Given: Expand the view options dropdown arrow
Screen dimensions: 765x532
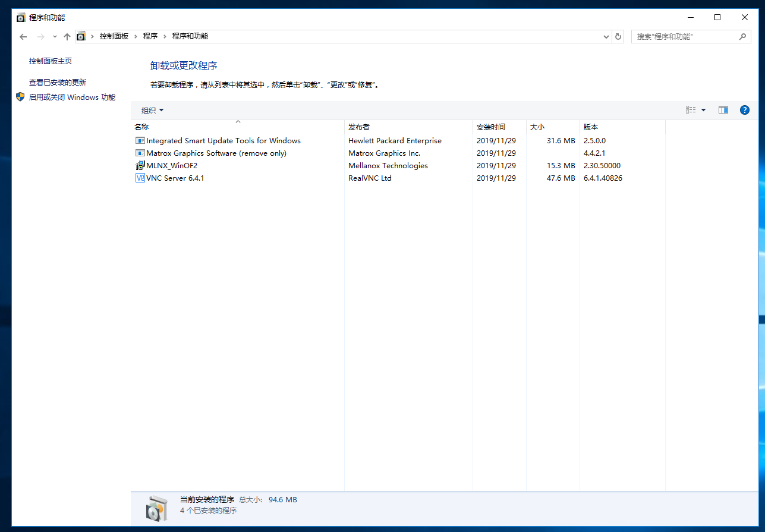Looking at the screenshot, I should coord(704,110).
